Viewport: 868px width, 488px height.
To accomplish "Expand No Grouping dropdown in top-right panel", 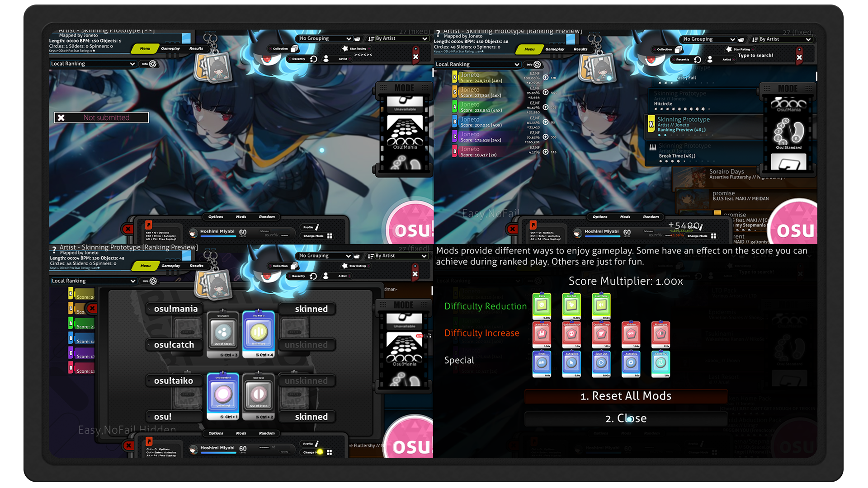I will (709, 39).
